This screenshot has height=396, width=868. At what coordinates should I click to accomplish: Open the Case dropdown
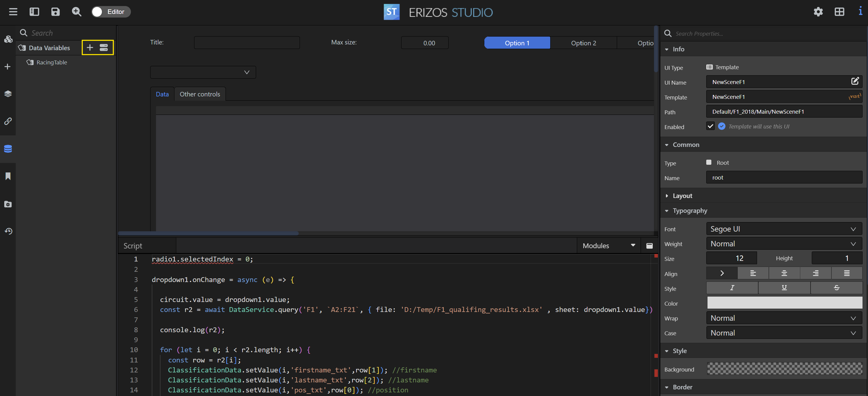click(784, 333)
